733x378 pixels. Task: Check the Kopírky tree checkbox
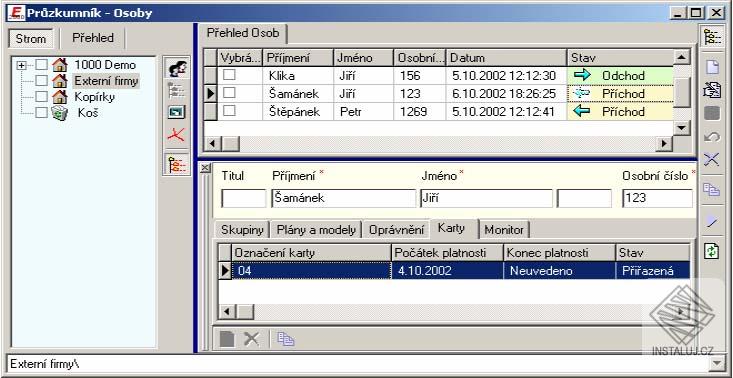[x=42, y=97]
